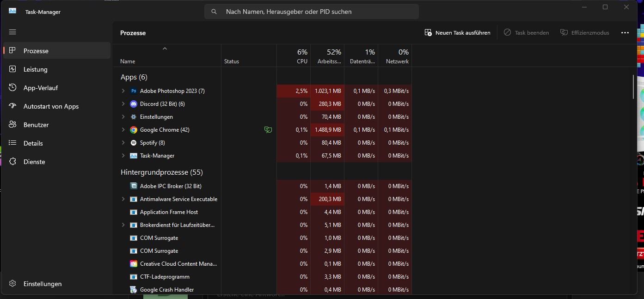Screen dimensions: 644x299
Task: Click the search field for name or PID
Action: tap(312, 12)
